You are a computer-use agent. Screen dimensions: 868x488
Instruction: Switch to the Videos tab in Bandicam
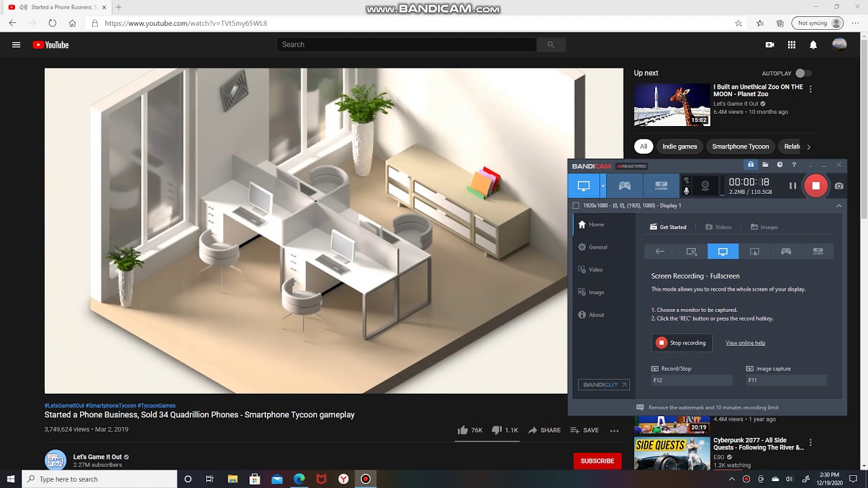coord(718,227)
